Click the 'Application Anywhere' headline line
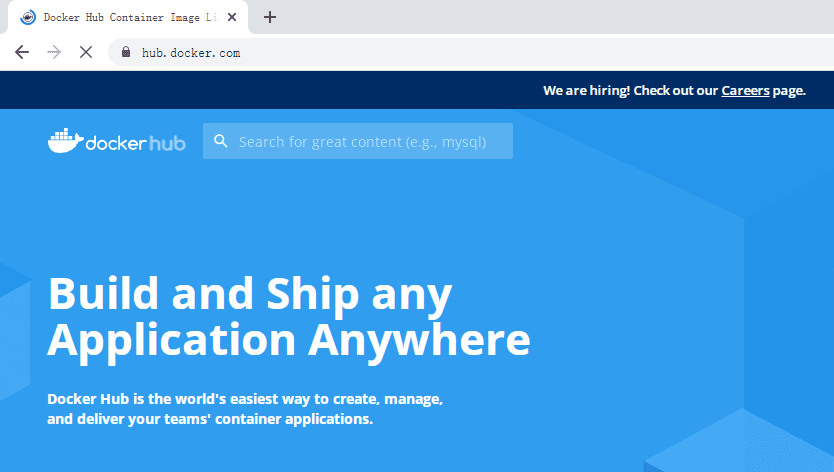 pyautogui.click(x=289, y=340)
